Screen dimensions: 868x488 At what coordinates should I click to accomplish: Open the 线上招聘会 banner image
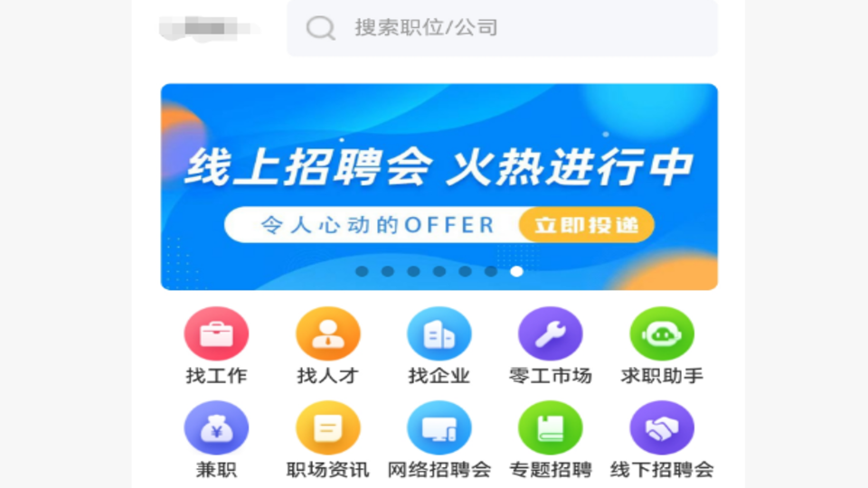pyautogui.click(x=439, y=187)
